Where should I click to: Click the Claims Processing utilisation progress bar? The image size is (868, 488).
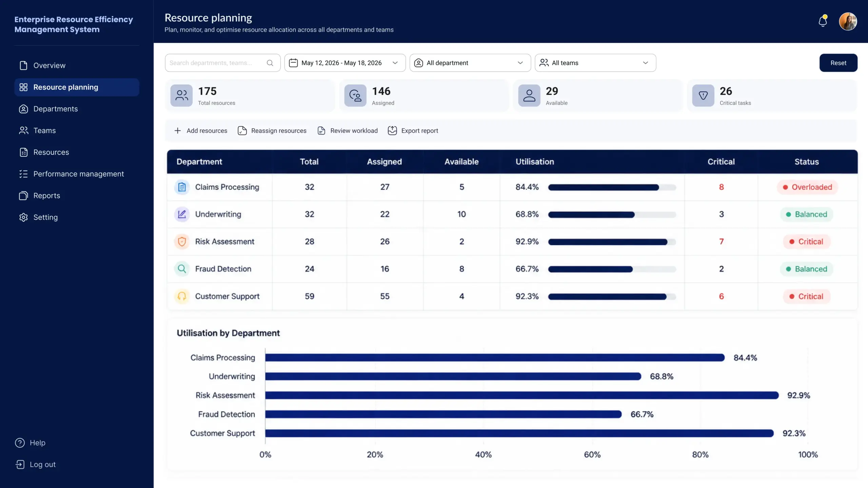pos(612,187)
